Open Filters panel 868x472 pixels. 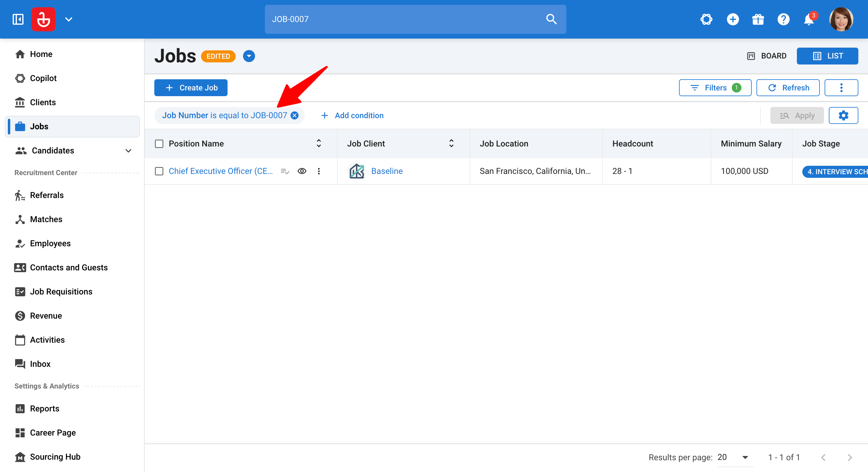(x=715, y=88)
